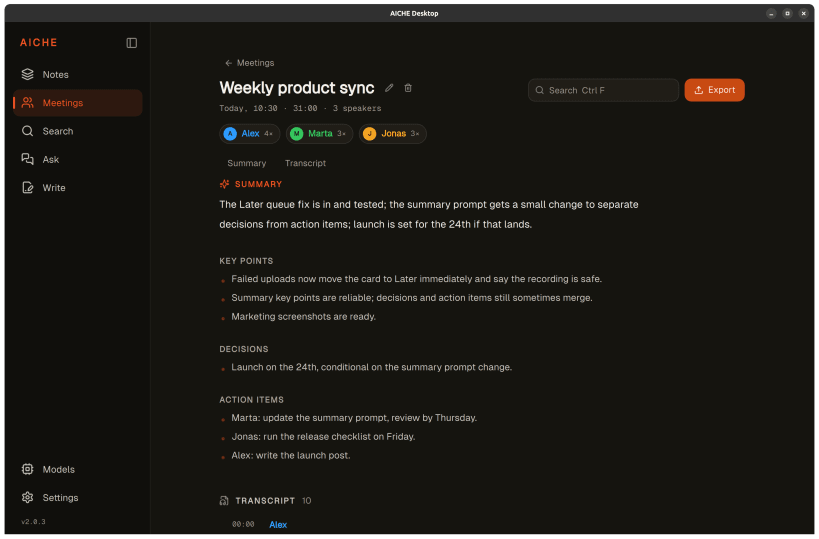819x539 pixels.
Task: Click Alex's name in the transcript
Action: [x=278, y=524]
